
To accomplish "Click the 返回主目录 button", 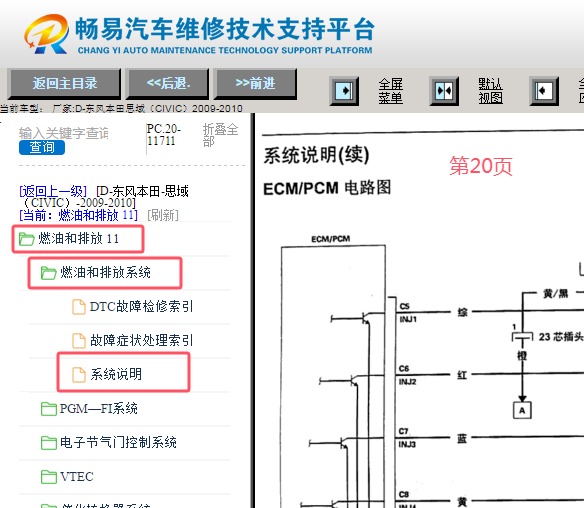I will [65, 83].
